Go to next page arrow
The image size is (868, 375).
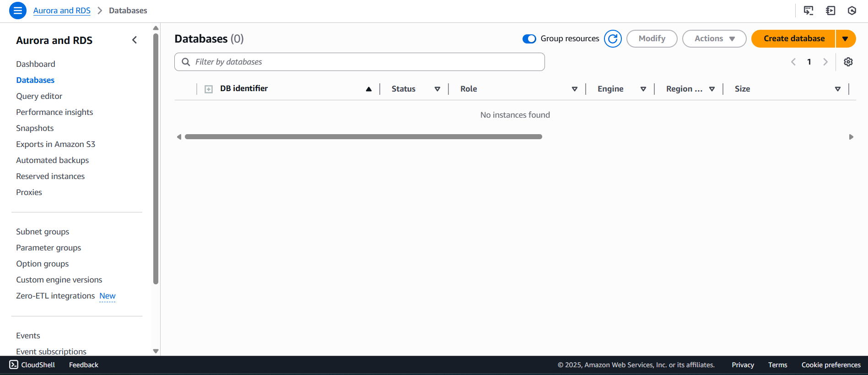pos(825,62)
